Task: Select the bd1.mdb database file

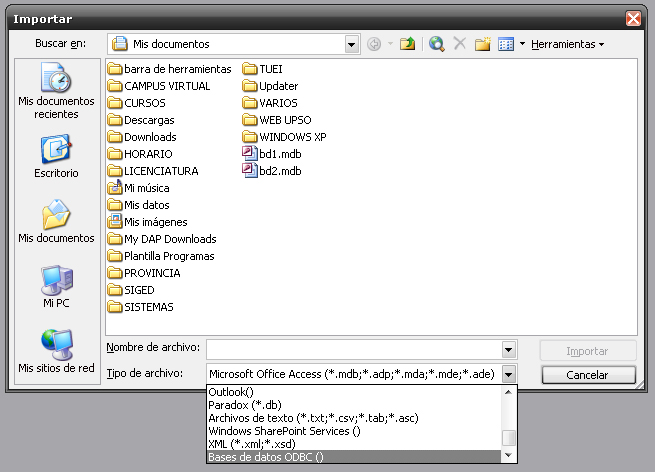Action: point(272,154)
